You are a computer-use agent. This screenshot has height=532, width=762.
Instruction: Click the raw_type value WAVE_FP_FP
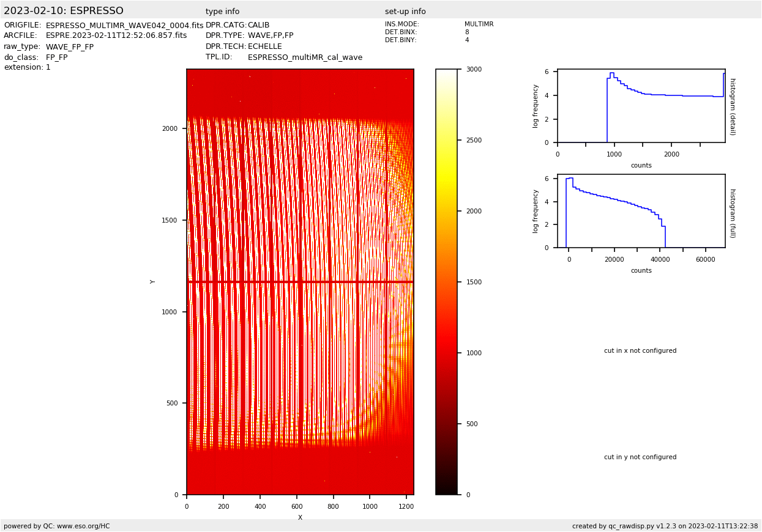click(70, 47)
